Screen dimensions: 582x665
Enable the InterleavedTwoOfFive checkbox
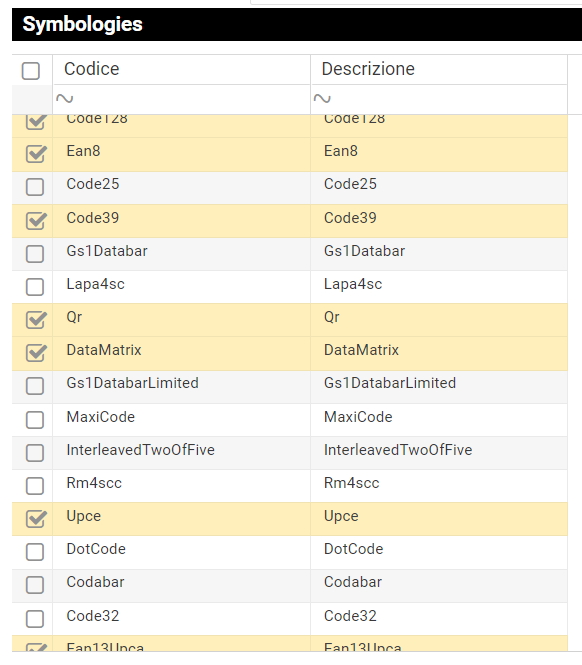[35, 453]
